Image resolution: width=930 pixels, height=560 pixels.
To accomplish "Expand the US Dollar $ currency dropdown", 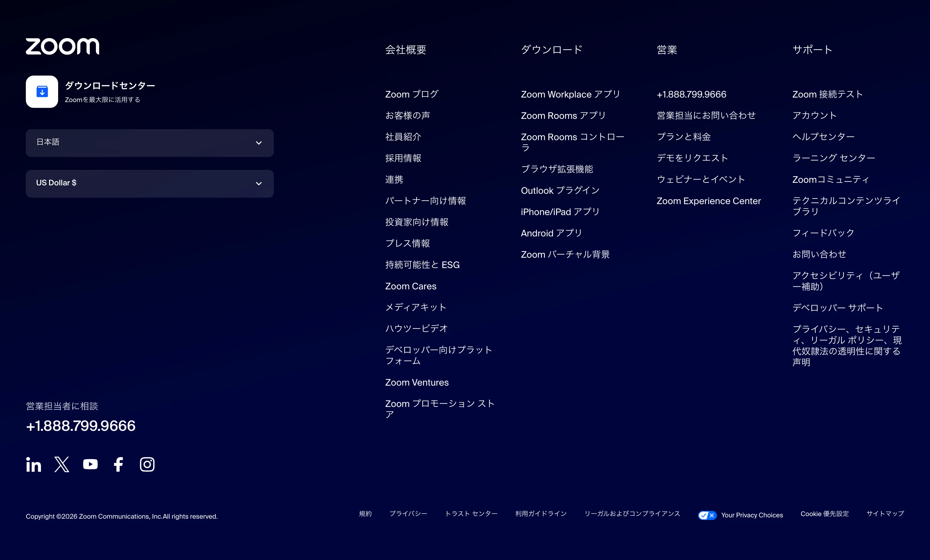I will click(150, 184).
